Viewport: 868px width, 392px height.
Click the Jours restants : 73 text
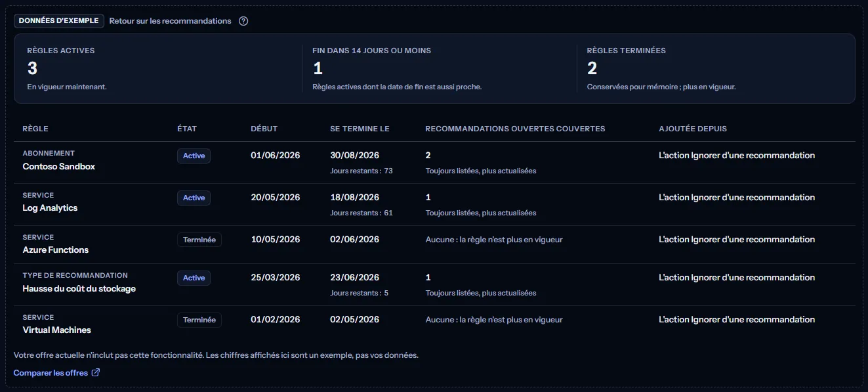(x=362, y=171)
